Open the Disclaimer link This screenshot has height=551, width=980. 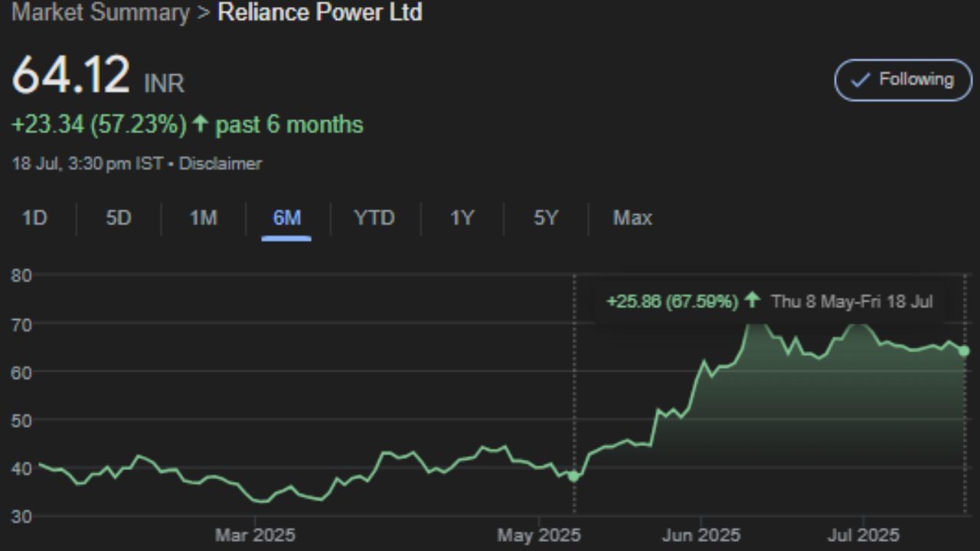pyautogui.click(x=220, y=164)
